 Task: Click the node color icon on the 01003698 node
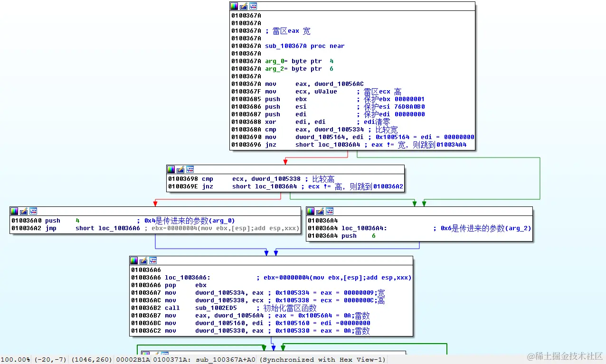[171, 169]
